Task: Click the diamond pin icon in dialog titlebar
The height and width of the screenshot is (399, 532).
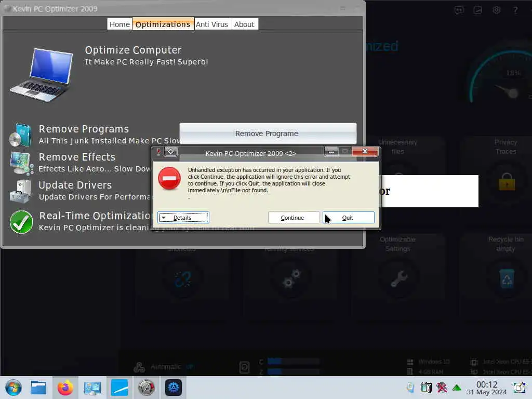Action: pyautogui.click(x=170, y=152)
